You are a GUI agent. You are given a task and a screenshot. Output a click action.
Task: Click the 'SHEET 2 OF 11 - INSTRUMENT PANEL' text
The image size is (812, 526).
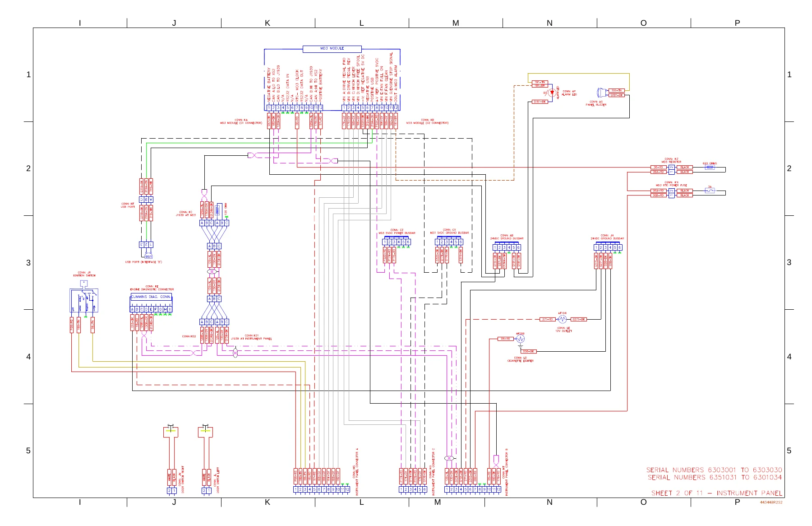pos(717,493)
